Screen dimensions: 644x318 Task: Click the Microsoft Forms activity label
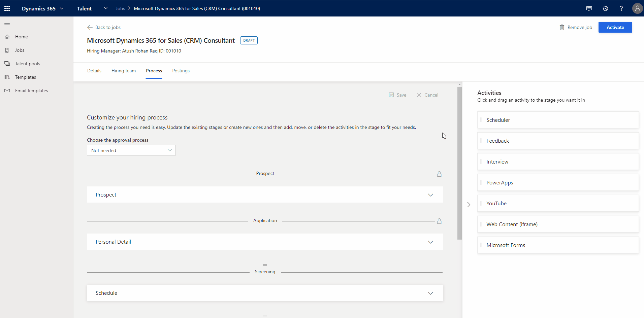coord(506,245)
